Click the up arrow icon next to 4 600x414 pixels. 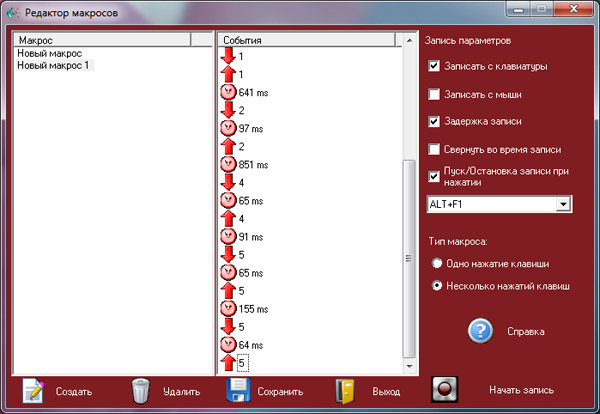[228, 218]
